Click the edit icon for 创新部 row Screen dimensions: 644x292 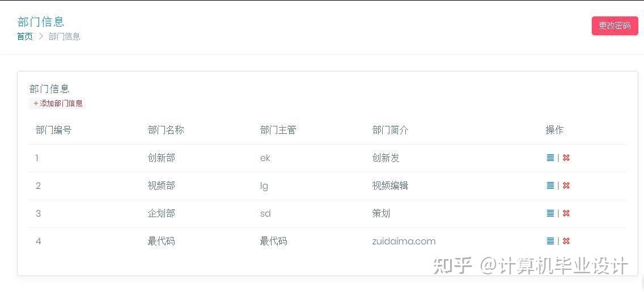[x=550, y=158]
